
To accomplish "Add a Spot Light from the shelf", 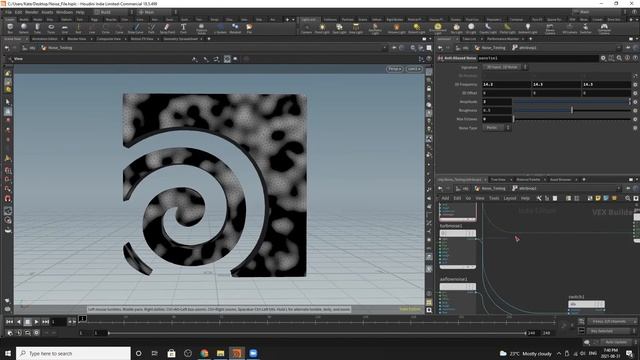I will click(339, 28).
